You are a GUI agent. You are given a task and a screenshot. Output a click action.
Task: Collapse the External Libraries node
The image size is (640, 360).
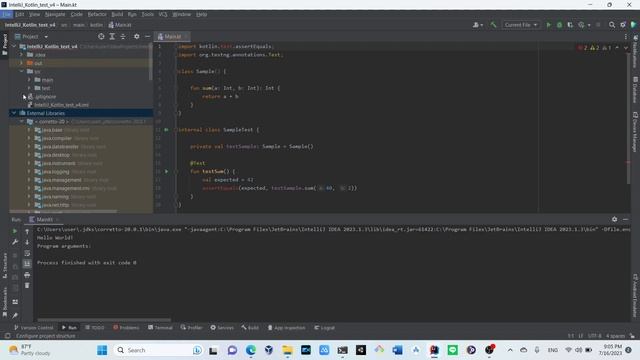pyautogui.click(x=14, y=113)
